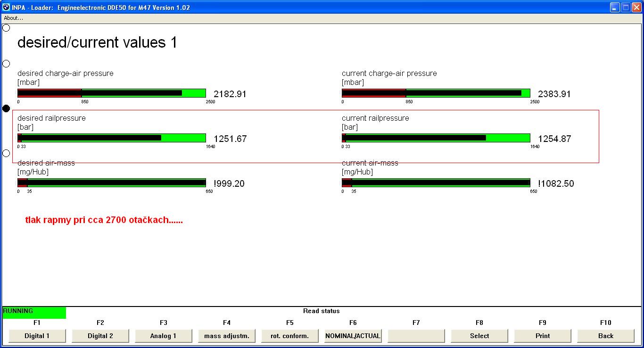
Task: Click the rot. conform. button
Action: (290, 336)
